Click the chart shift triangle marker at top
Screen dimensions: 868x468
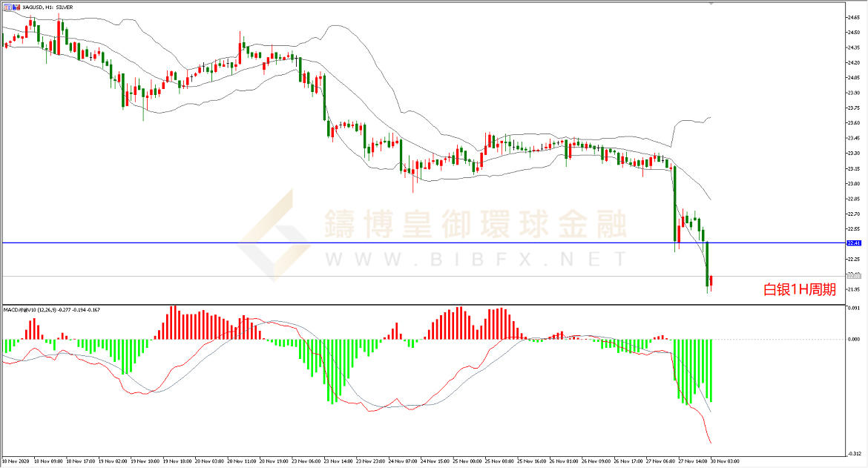(x=712, y=4)
